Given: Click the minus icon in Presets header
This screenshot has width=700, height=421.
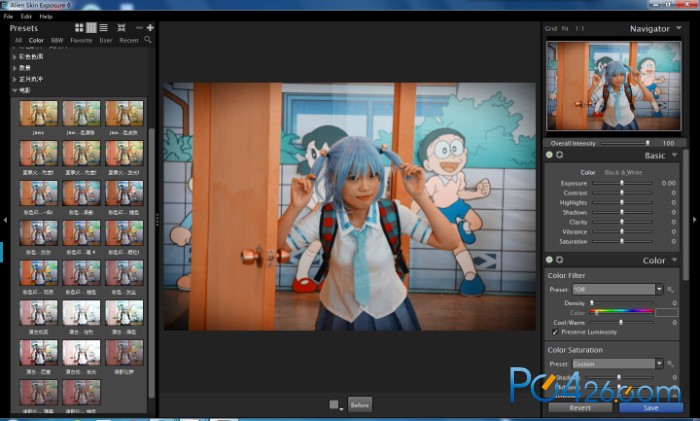Looking at the screenshot, I should (139, 28).
